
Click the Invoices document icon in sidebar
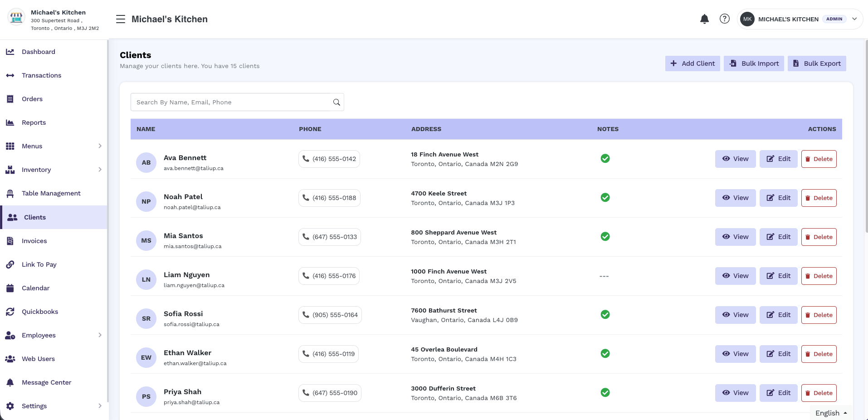[10, 241]
